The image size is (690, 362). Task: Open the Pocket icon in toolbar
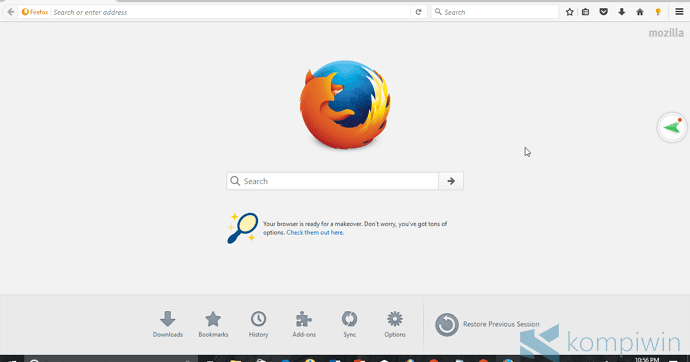coord(603,12)
